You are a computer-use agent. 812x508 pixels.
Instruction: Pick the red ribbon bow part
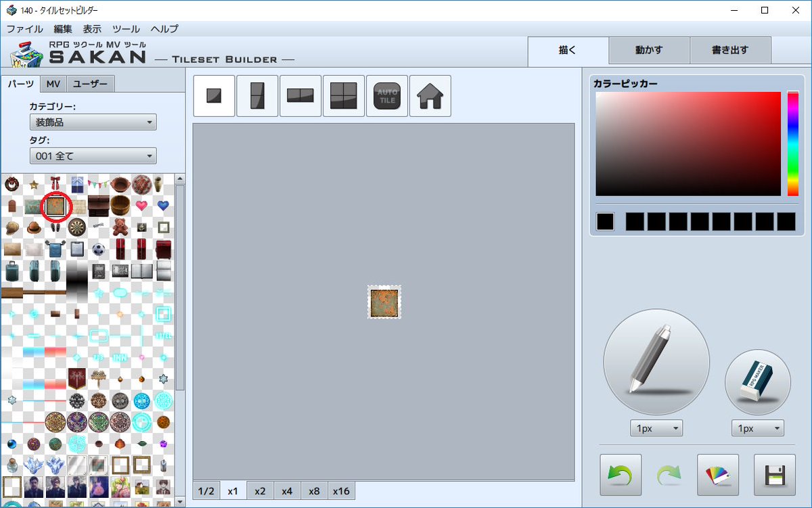click(x=55, y=183)
